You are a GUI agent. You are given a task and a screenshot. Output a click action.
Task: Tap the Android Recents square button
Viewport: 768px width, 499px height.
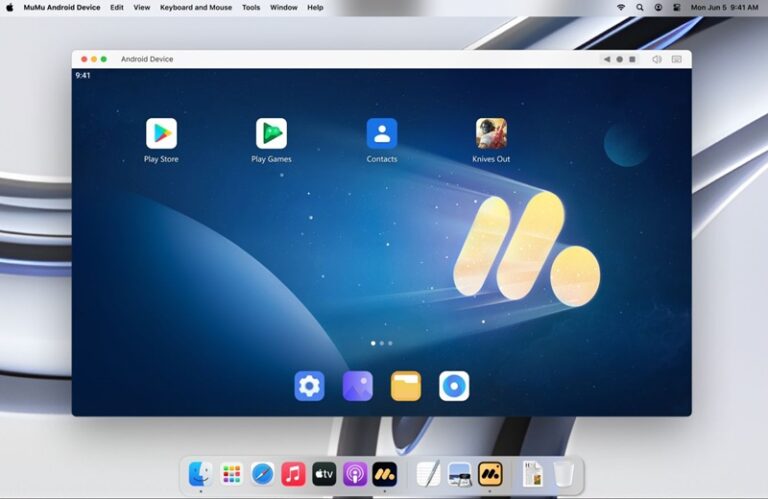[632, 59]
